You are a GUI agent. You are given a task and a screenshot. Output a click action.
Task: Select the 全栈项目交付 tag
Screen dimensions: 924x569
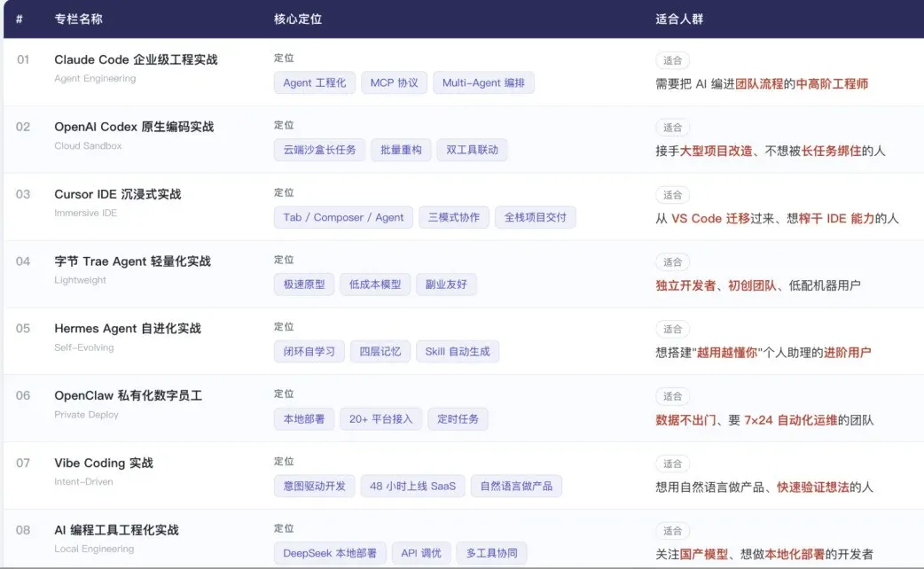tap(535, 217)
